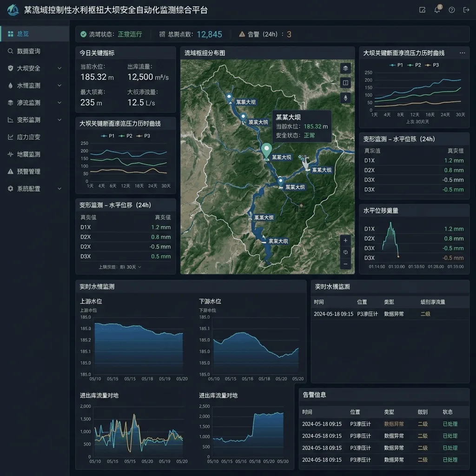The height and width of the screenshot is (476, 476).
Task: Click the total measuring points value 12,845
Action: pos(210,34)
